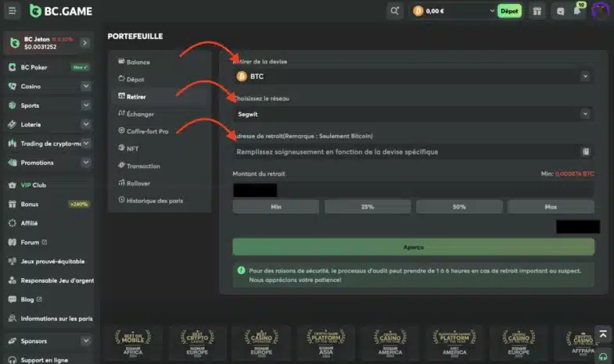The width and height of the screenshot is (614, 364).
Task: Click the Promotions megaphone icon
Action: coord(13,162)
